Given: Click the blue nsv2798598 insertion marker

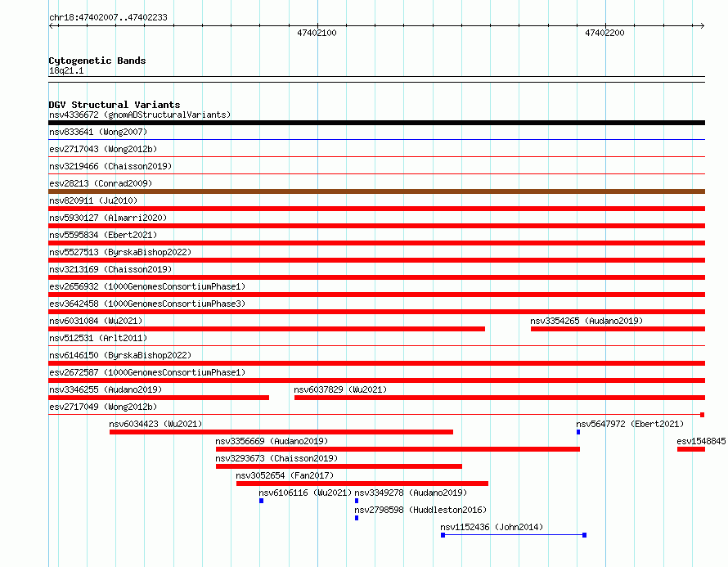Looking at the screenshot, I should 357,518.
